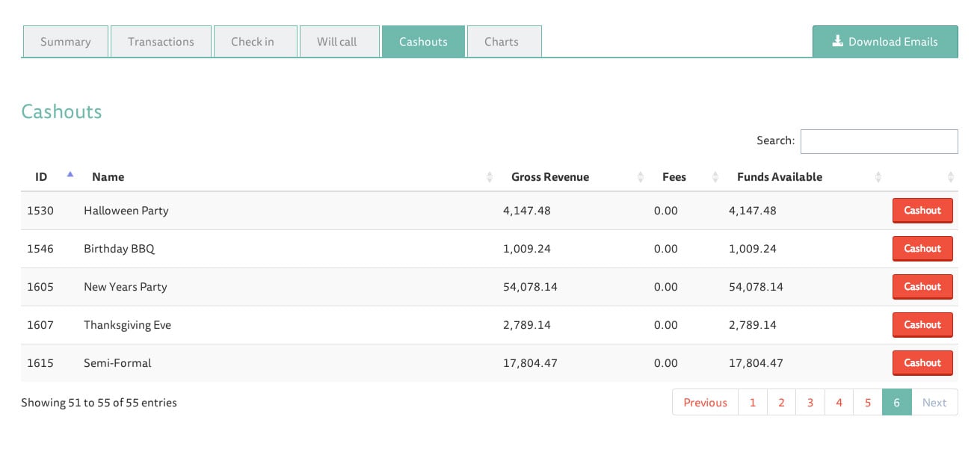Screen dimensions: 980x458
Task: Click the ID column sort arrow
Action: (70, 175)
